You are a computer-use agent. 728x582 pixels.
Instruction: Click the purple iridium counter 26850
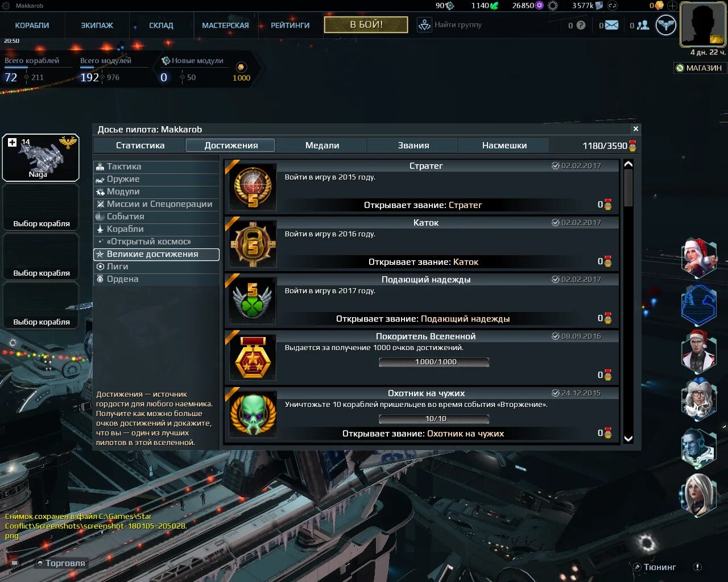point(528,6)
